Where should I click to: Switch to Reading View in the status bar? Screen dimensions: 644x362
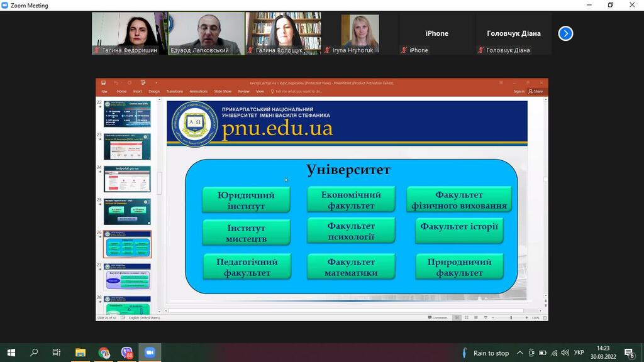click(x=476, y=318)
